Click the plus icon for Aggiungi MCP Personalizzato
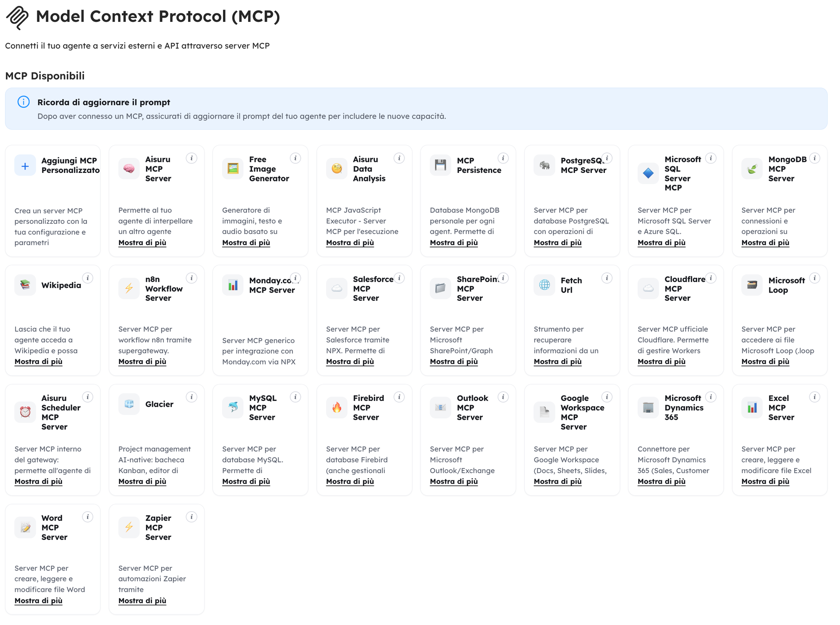 point(25,166)
